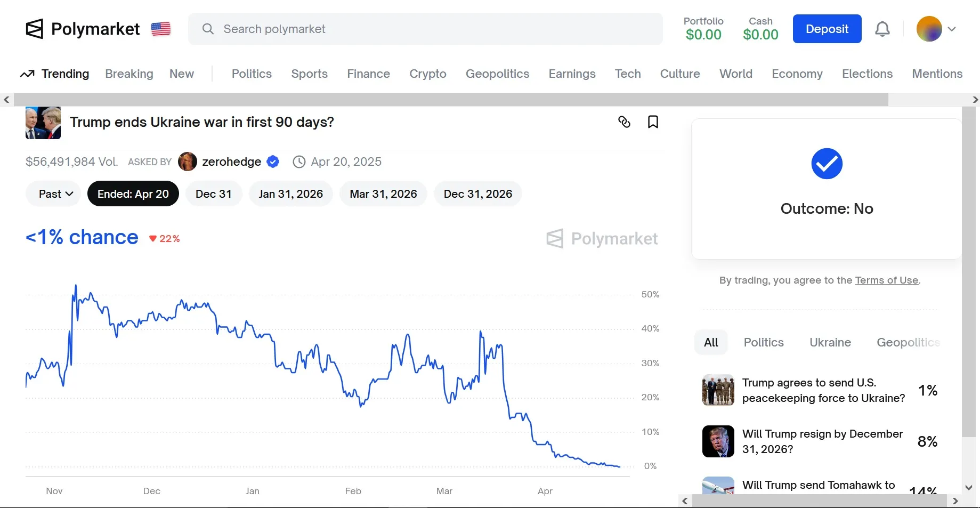Click the Deposit button

click(827, 29)
